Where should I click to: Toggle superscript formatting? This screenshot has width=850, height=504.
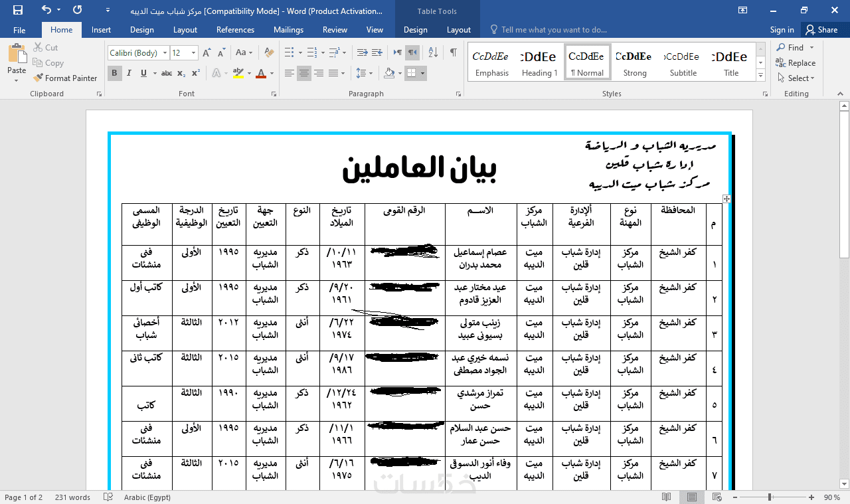point(196,73)
